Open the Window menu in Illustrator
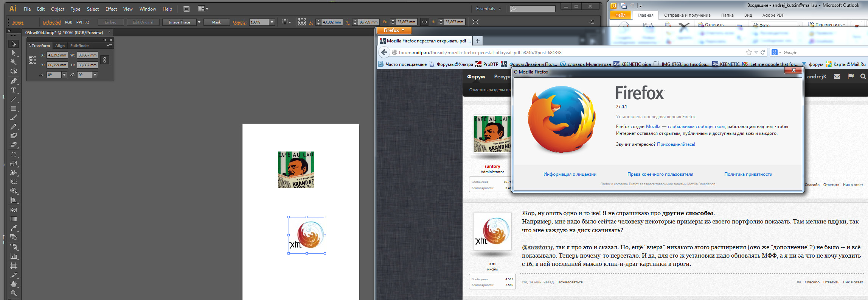The width and height of the screenshot is (868, 300). pos(148,9)
